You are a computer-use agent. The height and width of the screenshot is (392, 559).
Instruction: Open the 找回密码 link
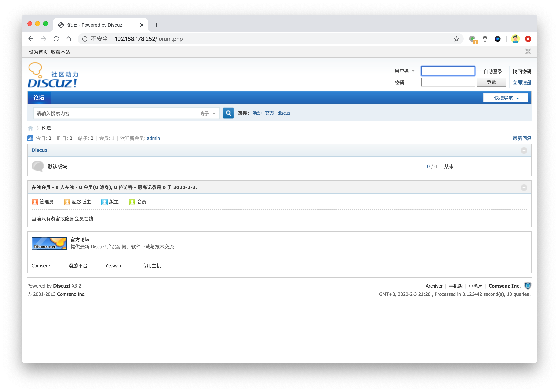pos(522,72)
